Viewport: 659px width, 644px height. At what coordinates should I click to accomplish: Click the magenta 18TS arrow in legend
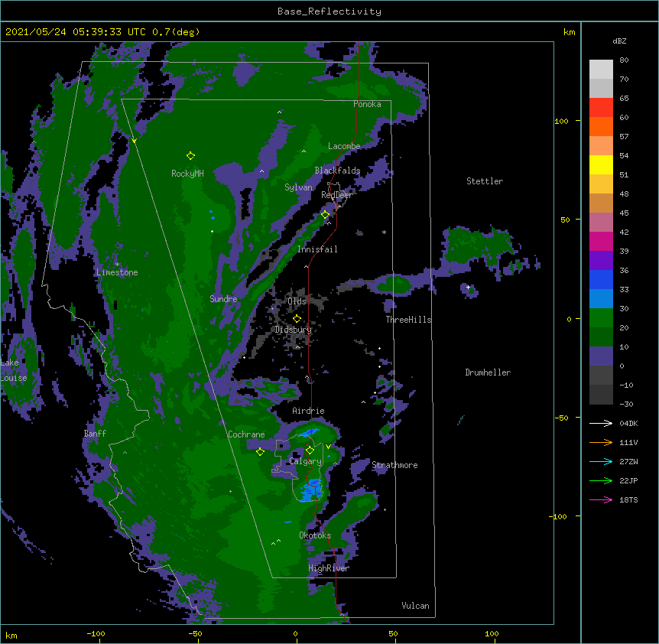[601, 499]
